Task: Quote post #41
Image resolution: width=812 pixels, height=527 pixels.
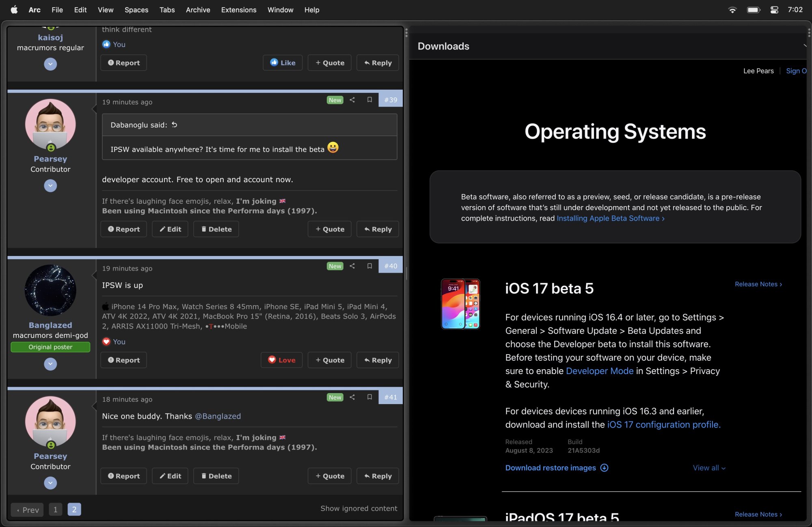Action: point(330,476)
